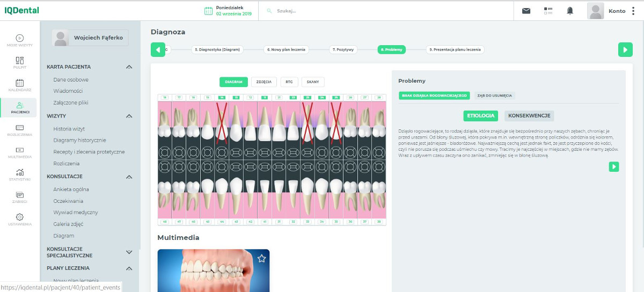Open the teeth animation multimedia thumbnail
644x292 pixels.
click(214, 271)
